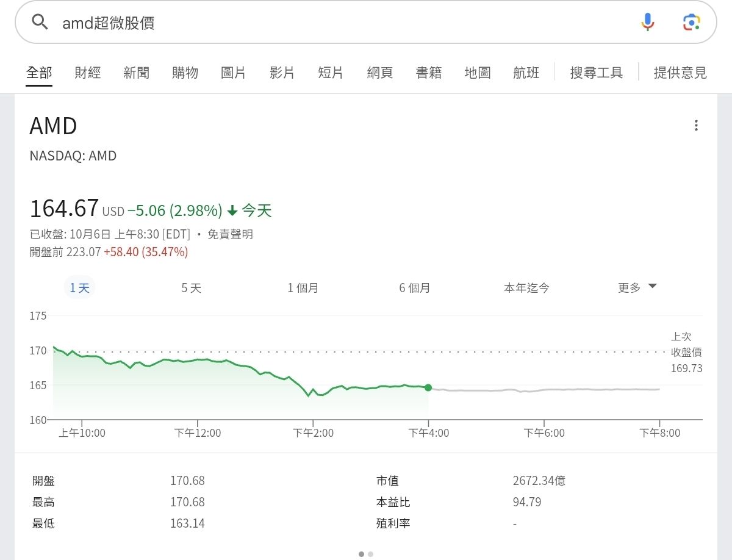Open the three-dot options menu for AMD

[696, 126]
